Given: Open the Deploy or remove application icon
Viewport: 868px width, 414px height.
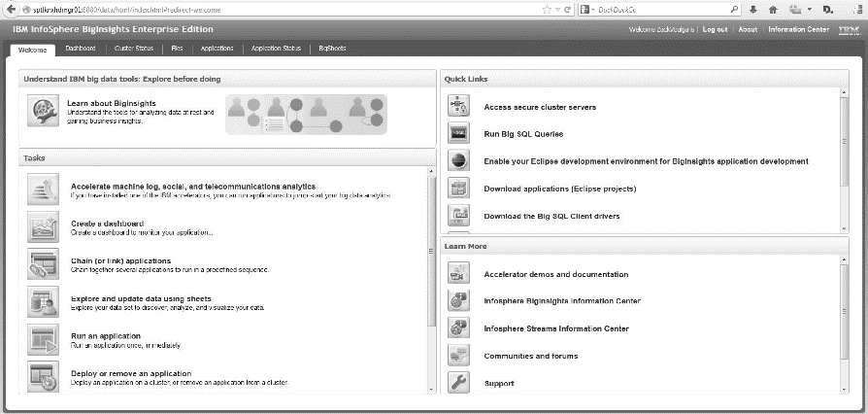Looking at the screenshot, I should point(43,377).
